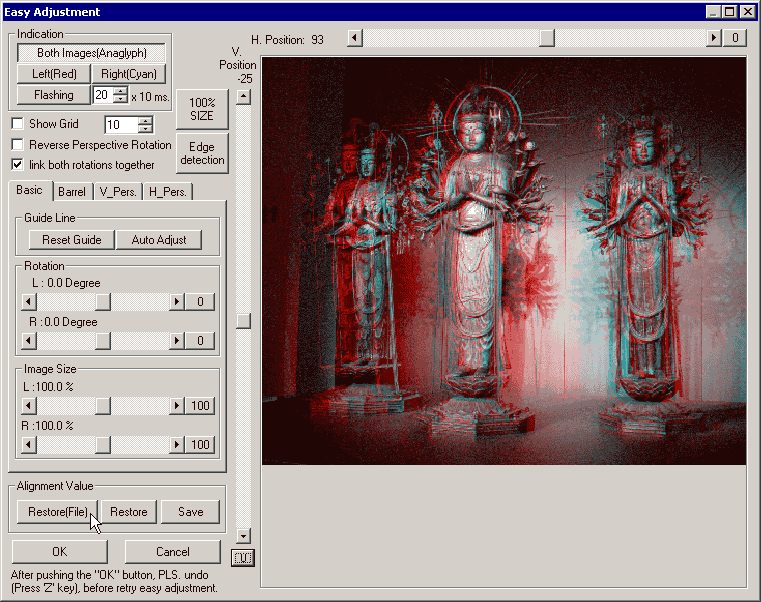Click the anaglyph preview image
Image resolution: width=761 pixels, height=602 pixels.
(x=504, y=261)
